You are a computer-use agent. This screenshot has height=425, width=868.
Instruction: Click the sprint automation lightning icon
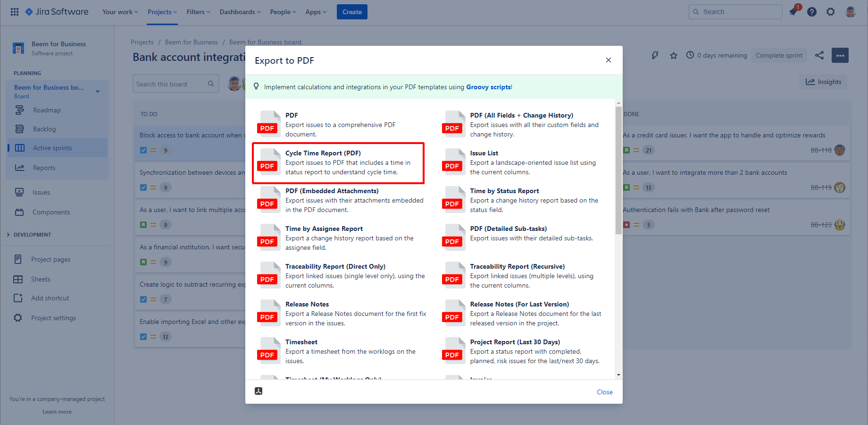[x=655, y=55]
